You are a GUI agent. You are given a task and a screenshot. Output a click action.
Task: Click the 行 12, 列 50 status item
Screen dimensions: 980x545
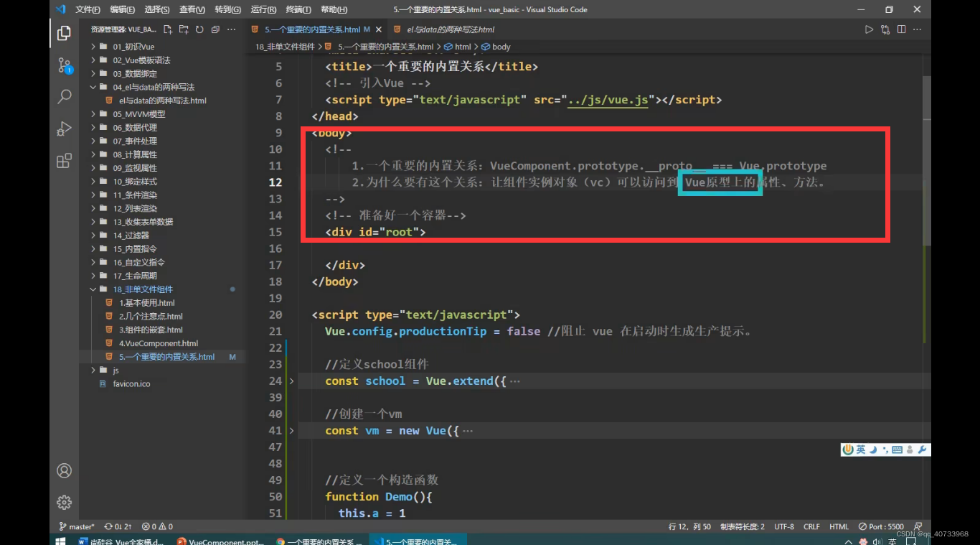pyautogui.click(x=689, y=526)
